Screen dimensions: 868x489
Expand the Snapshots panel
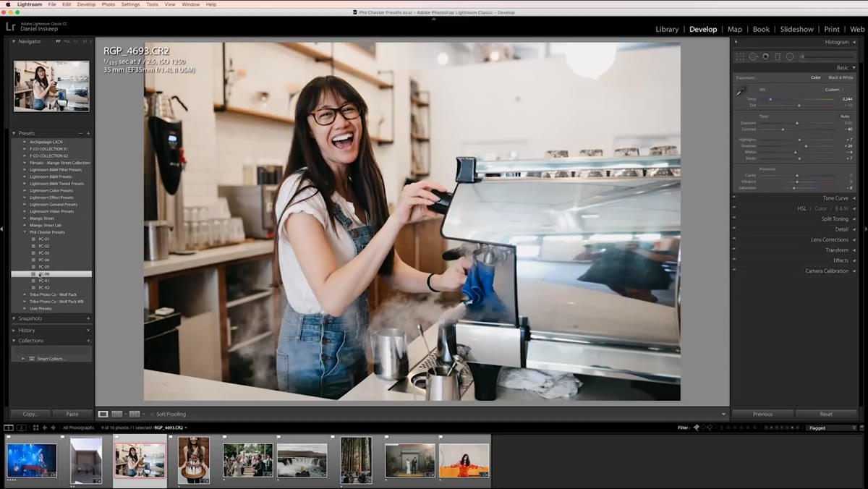pyautogui.click(x=14, y=318)
